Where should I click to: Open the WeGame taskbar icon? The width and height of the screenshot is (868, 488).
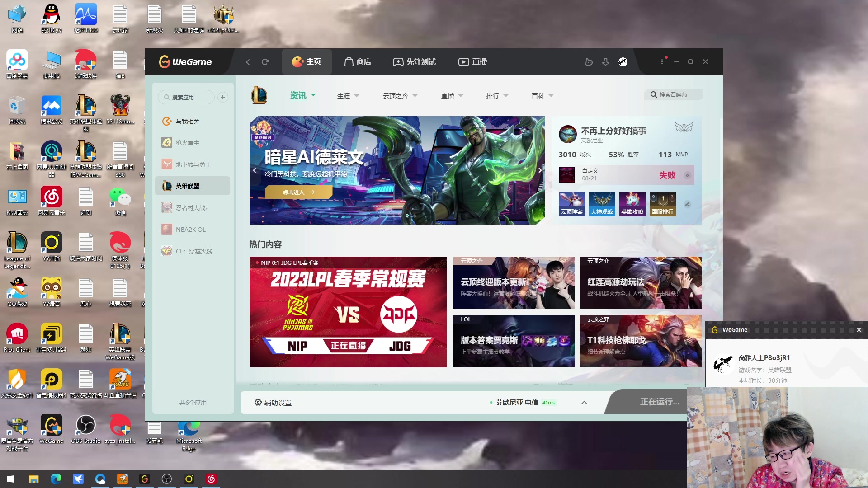click(145, 479)
